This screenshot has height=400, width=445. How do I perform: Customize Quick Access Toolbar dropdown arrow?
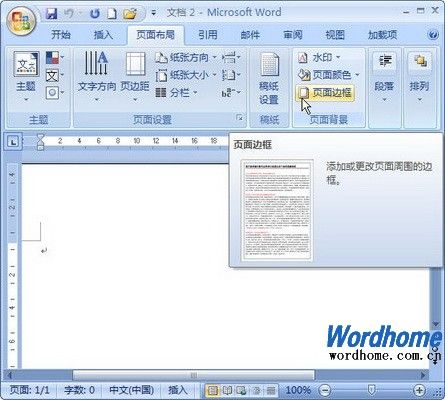click(x=154, y=13)
